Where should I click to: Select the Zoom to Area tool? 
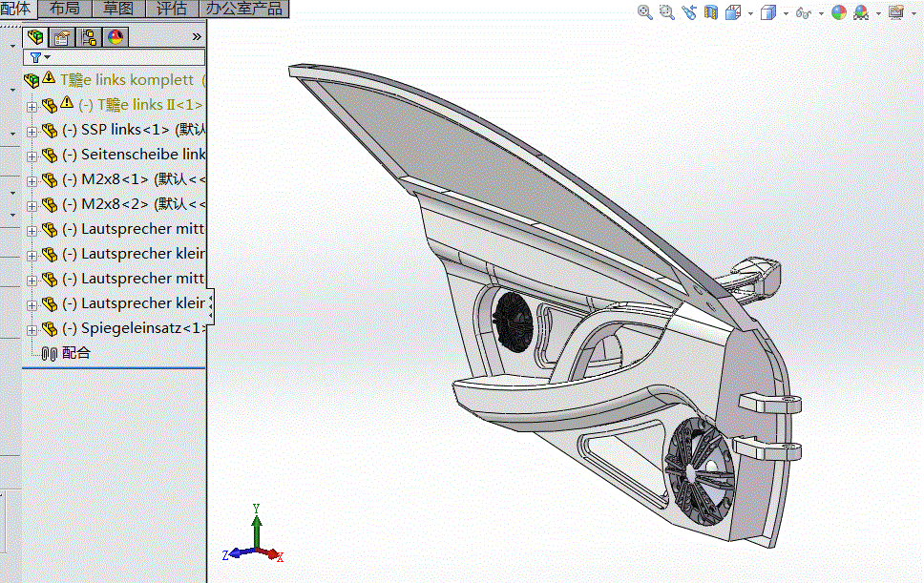[665, 11]
